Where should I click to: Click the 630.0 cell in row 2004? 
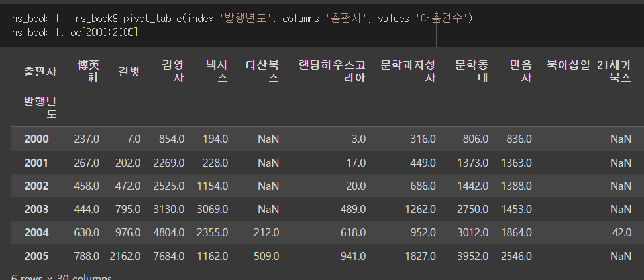[x=87, y=233]
